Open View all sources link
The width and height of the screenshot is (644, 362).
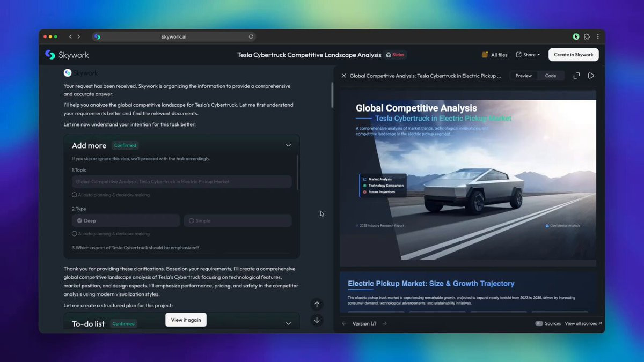point(583,323)
